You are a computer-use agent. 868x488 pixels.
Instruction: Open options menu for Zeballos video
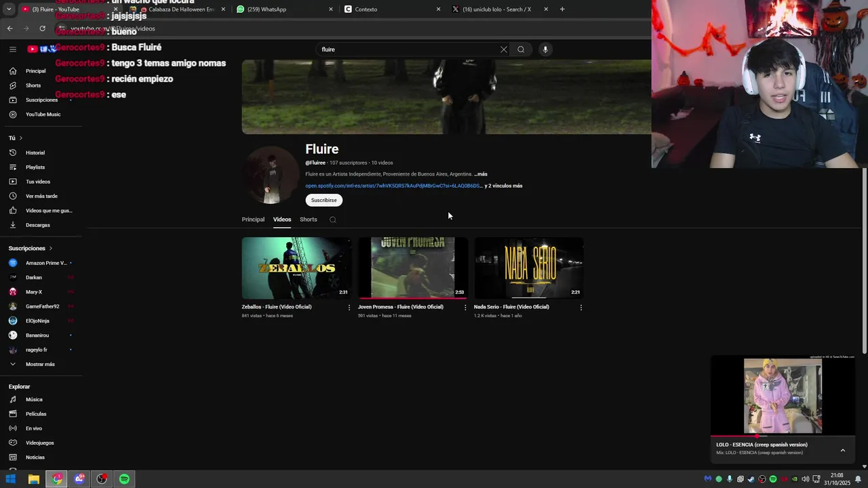[x=349, y=308]
